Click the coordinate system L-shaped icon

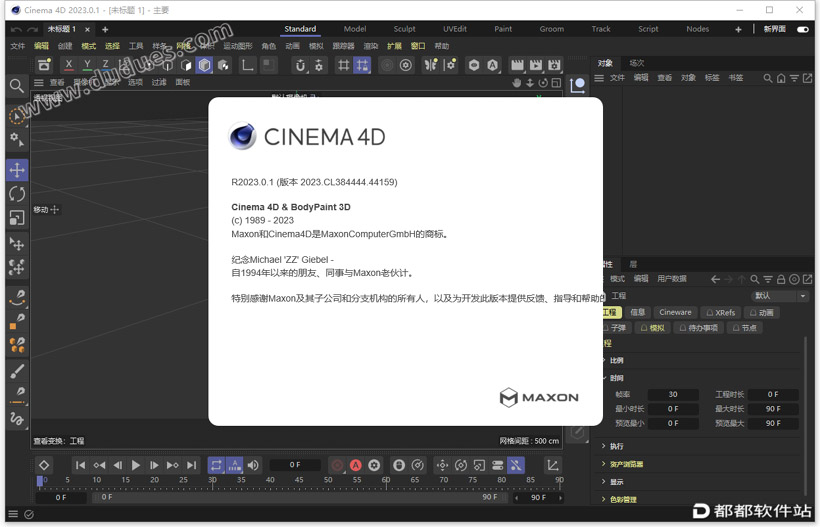click(x=247, y=65)
